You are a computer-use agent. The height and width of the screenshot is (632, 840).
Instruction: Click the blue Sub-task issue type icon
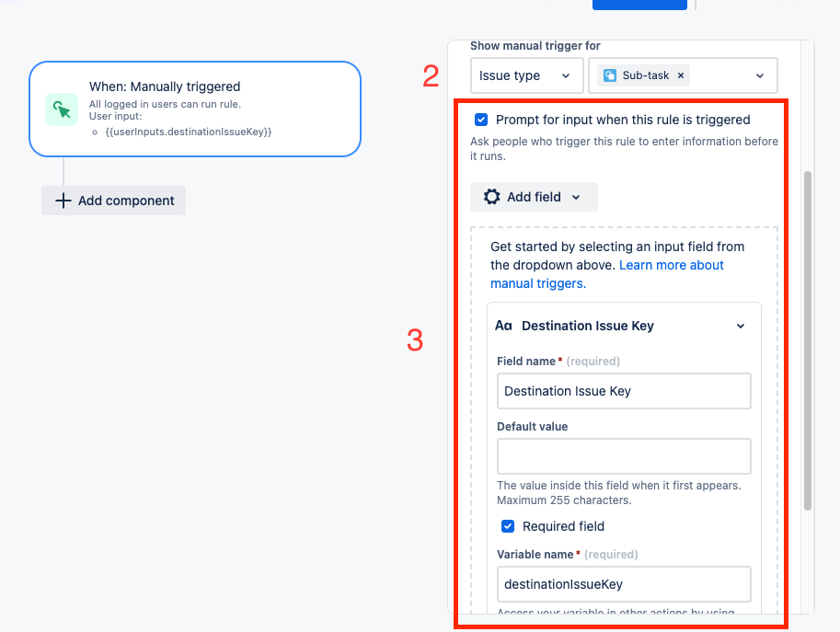tap(610, 75)
